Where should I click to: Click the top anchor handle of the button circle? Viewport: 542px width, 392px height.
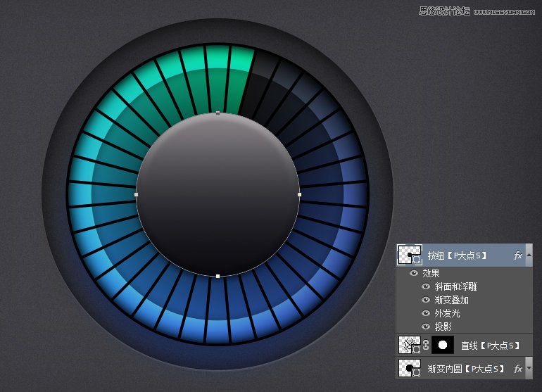[x=218, y=113]
